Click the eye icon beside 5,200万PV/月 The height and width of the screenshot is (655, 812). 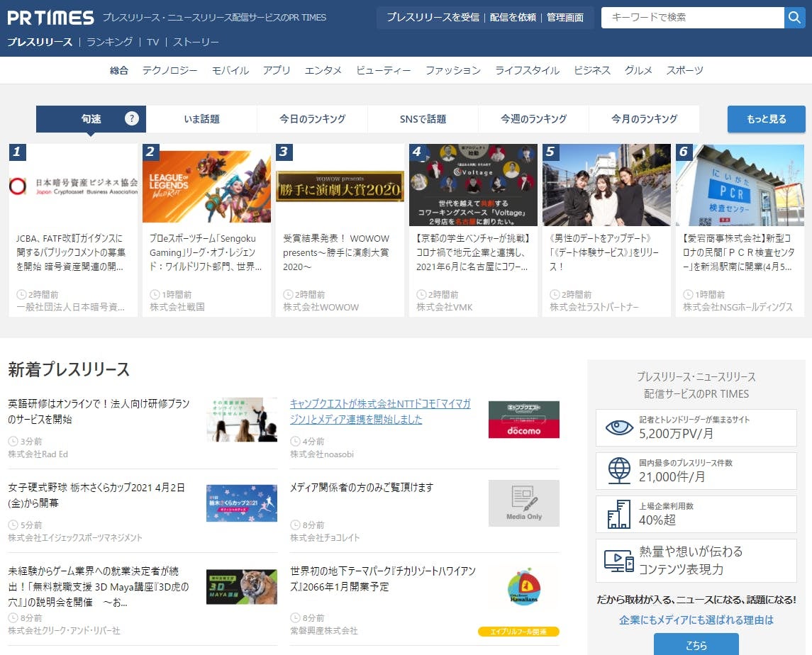point(618,427)
